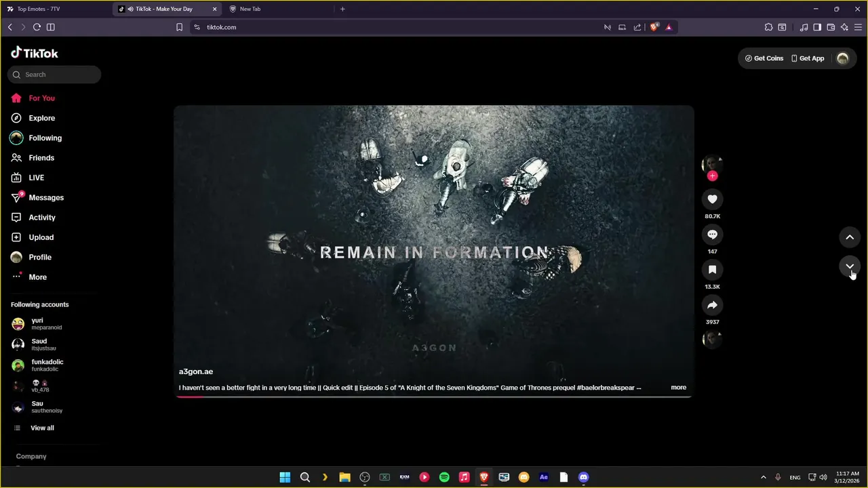Viewport: 868px width, 488px height.
Task: Click Get App button
Action: click(808, 58)
